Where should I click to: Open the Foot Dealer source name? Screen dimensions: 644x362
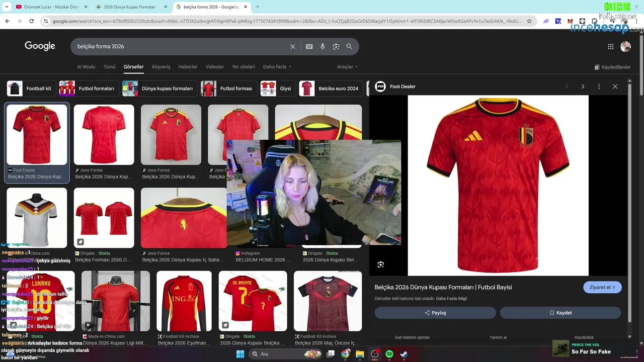pos(403,86)
